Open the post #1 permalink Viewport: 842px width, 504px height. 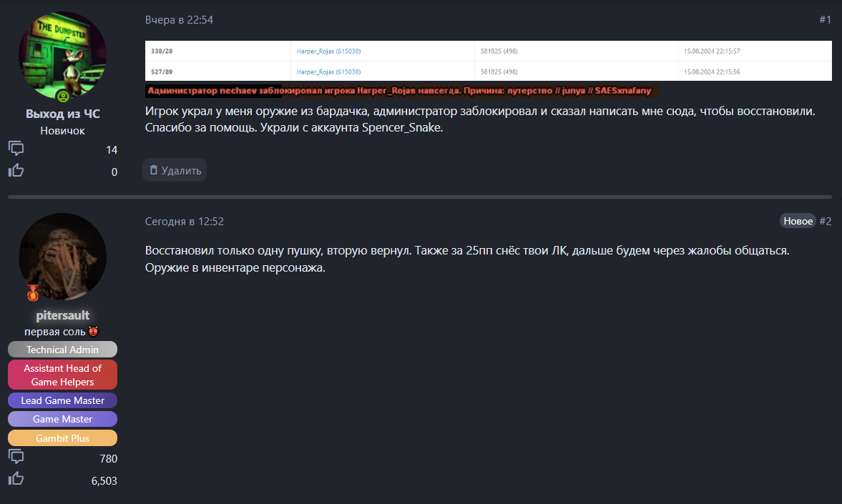click(825, 20)
